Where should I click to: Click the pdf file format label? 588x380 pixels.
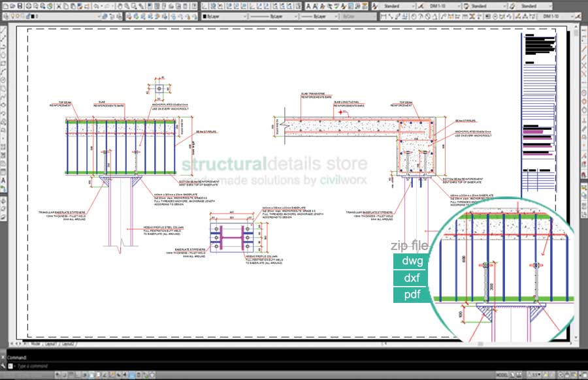click(411, 294)
